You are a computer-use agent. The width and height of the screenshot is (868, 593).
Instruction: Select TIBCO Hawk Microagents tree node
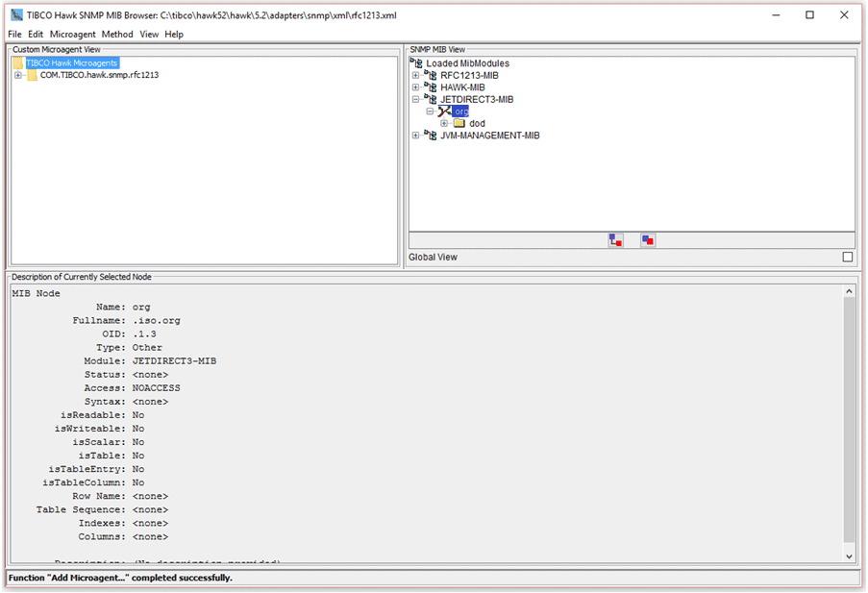point(72,63)
